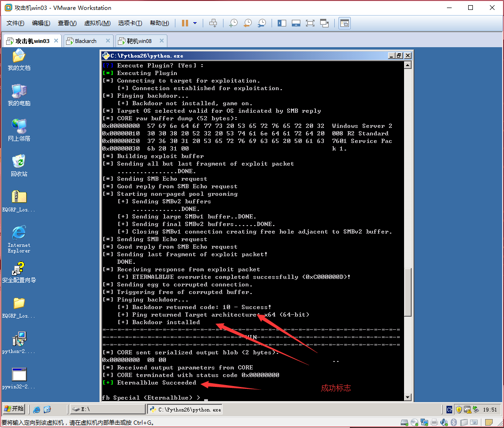Close the Blackarch tab
Screen dimensions: 504x428
tap(107, 41)
